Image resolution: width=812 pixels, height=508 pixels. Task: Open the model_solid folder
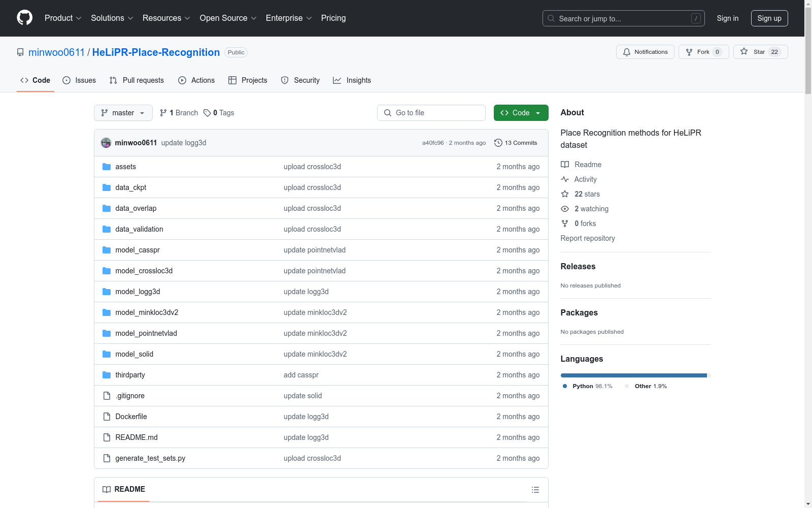134,354
